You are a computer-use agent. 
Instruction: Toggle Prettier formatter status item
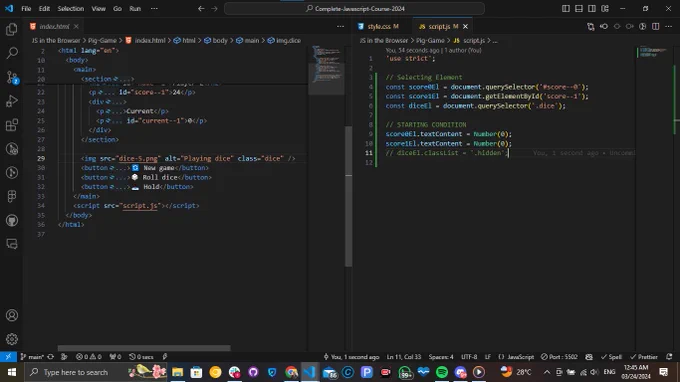644,357
